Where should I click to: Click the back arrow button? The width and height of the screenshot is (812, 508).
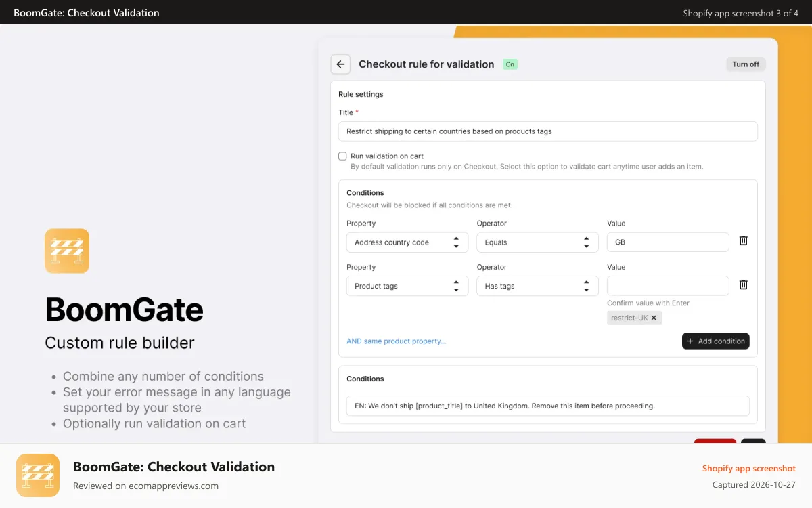pyautogui.click(x=340, y=64)
